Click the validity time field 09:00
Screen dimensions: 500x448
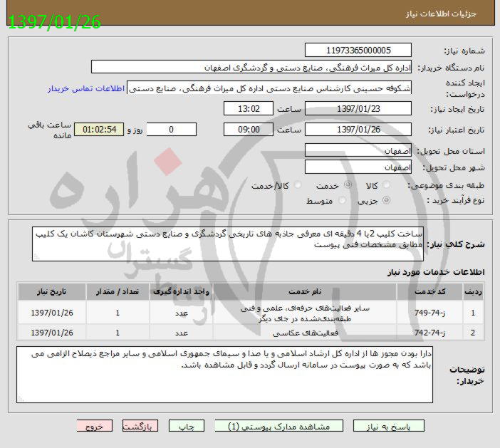[x=249, y=130]
